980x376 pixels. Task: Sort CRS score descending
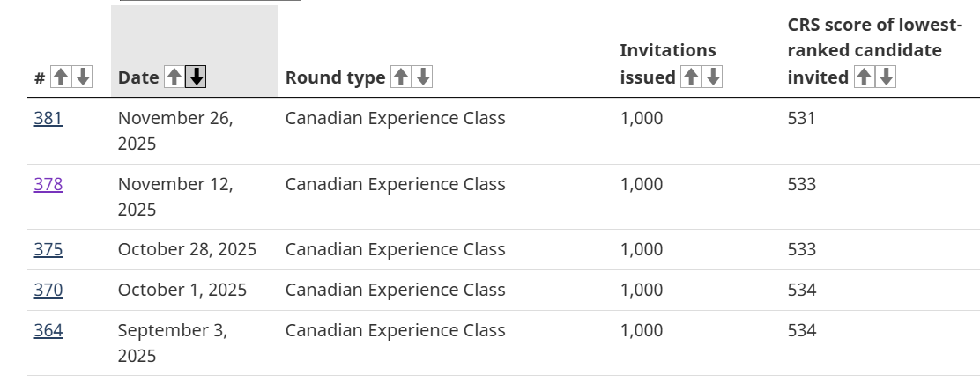(x=887, y=77)
